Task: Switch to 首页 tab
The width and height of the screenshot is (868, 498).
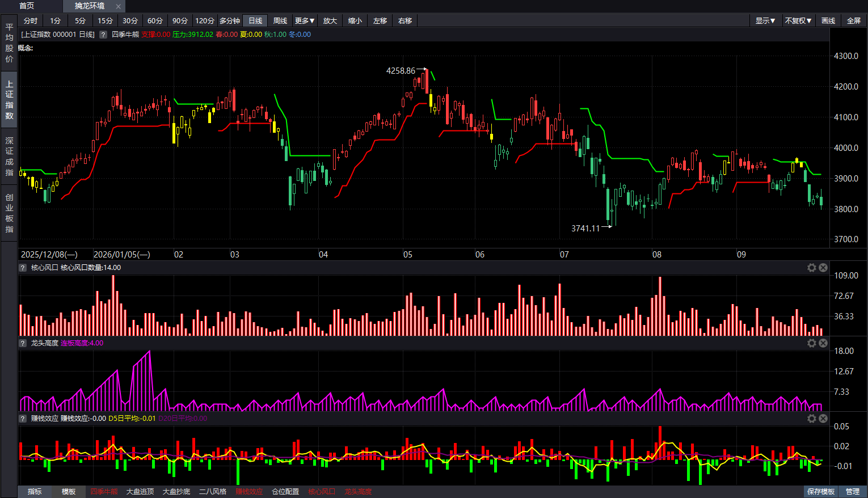Action: [x=27, y=6]
